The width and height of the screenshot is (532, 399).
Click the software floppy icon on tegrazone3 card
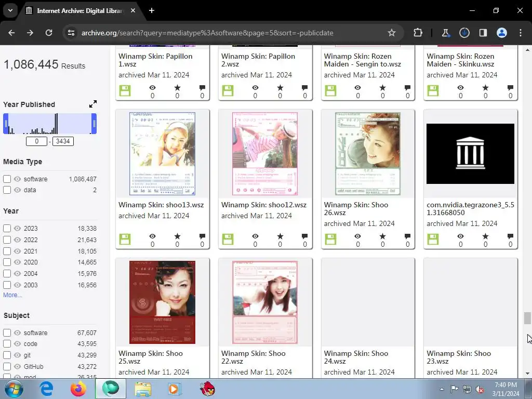tap(433, 240)
